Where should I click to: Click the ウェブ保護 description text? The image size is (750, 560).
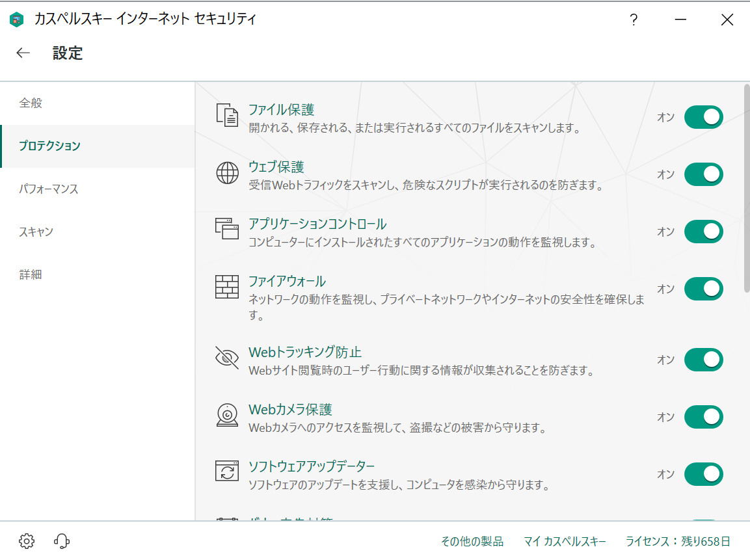425,185
